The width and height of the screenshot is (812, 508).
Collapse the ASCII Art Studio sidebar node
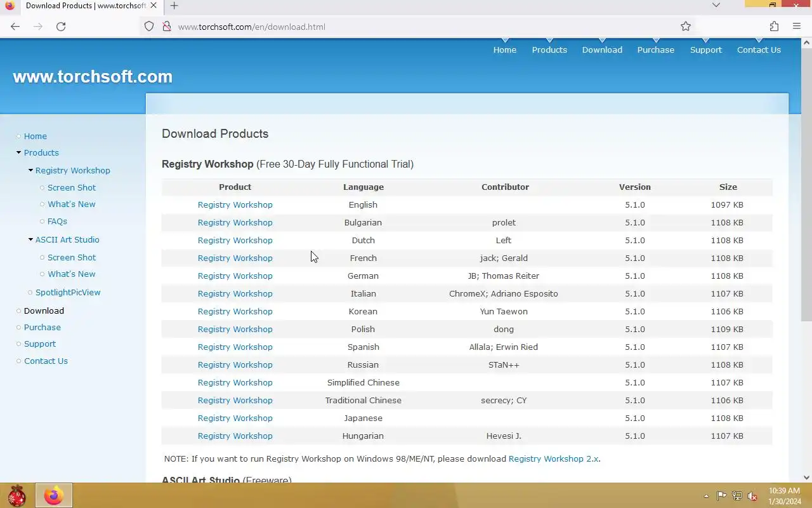pos(30,239)
